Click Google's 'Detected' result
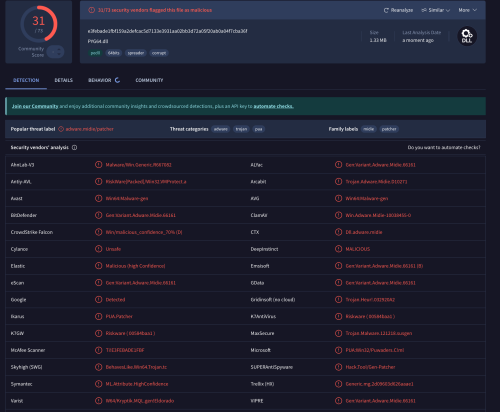Screen dimensions: 500x412 (x=115, y=300)
